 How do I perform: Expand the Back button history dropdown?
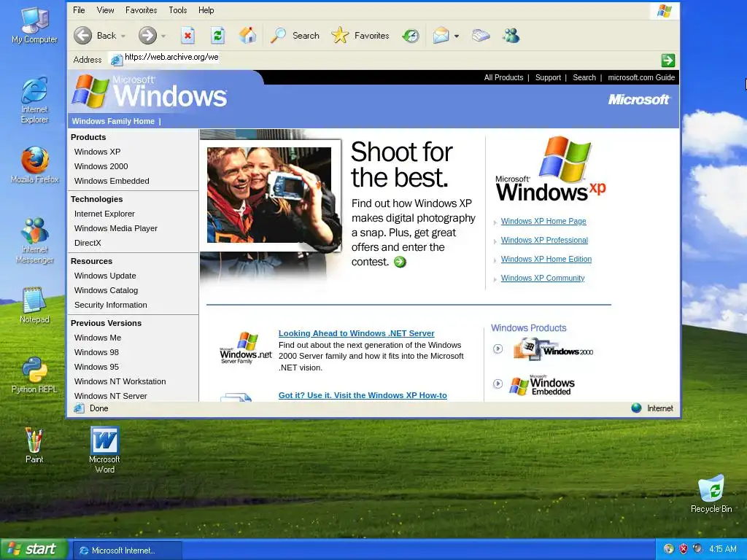click(123, 36)
